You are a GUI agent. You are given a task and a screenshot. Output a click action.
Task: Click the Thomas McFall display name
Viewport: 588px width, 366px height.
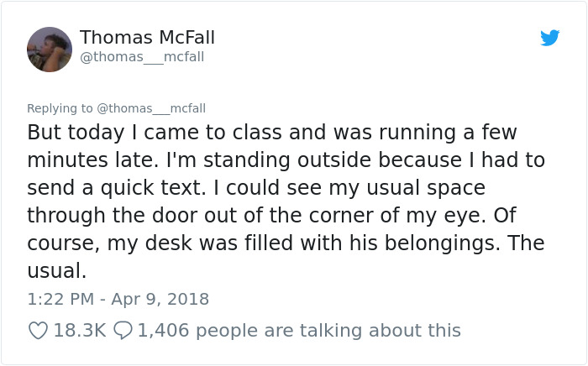[x=147, y=38]
